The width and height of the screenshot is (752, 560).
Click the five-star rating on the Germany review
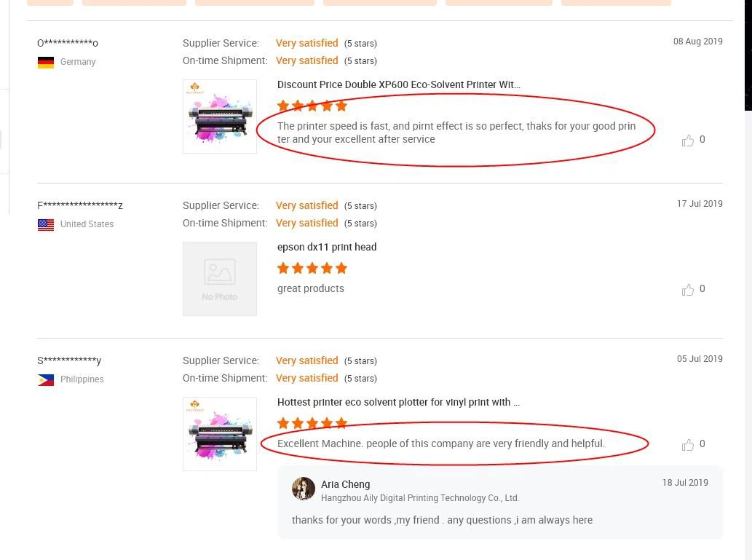tap(312, 106)
